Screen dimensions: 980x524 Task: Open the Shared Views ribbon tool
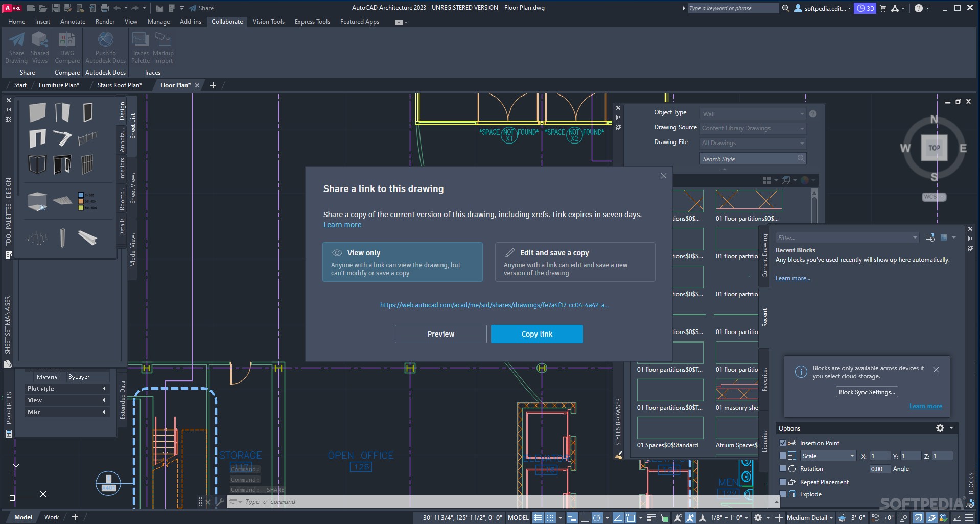coord(39,47)
